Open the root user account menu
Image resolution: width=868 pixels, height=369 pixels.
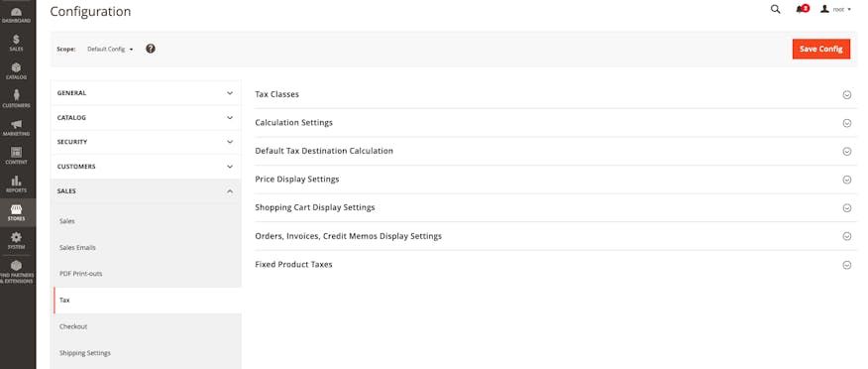(836, 9)
